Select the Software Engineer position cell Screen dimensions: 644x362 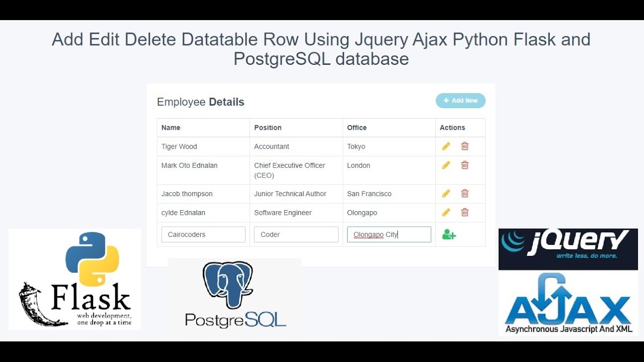296,213
